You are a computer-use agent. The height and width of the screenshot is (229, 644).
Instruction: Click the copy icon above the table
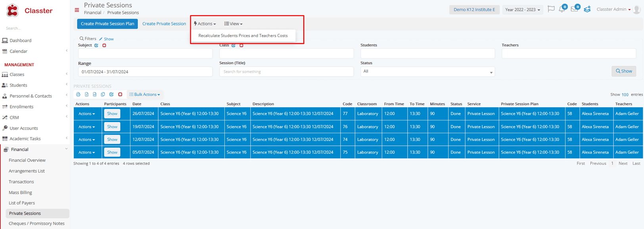point(103,94)
